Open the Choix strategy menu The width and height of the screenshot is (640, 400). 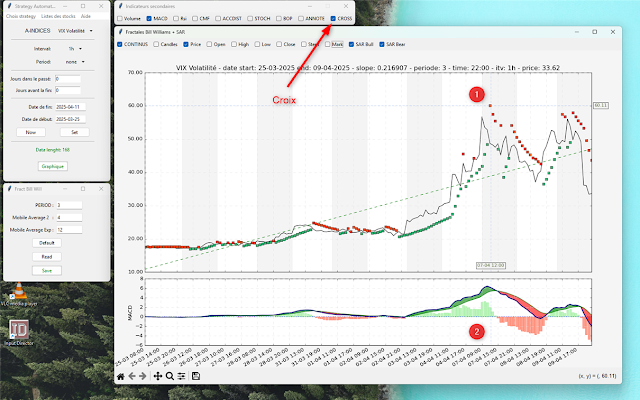pyautogui.click(x=21, y=17)
